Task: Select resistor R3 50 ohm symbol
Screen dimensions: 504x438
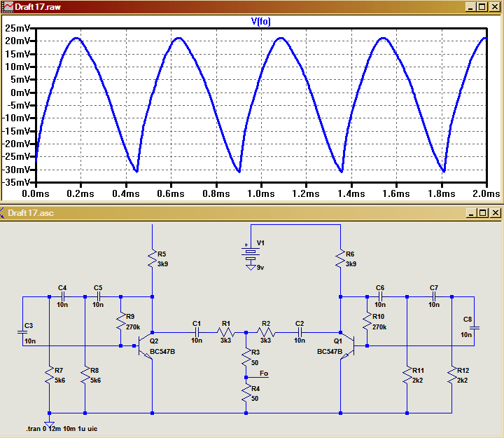Action: pos(246,357)
